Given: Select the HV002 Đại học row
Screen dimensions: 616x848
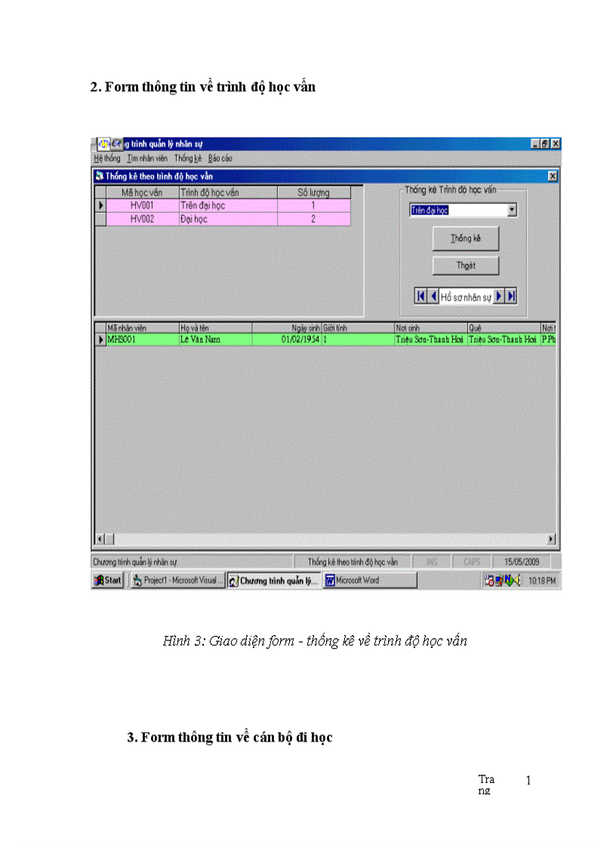Looking at the screenshot, I should (x=226, y=219).
